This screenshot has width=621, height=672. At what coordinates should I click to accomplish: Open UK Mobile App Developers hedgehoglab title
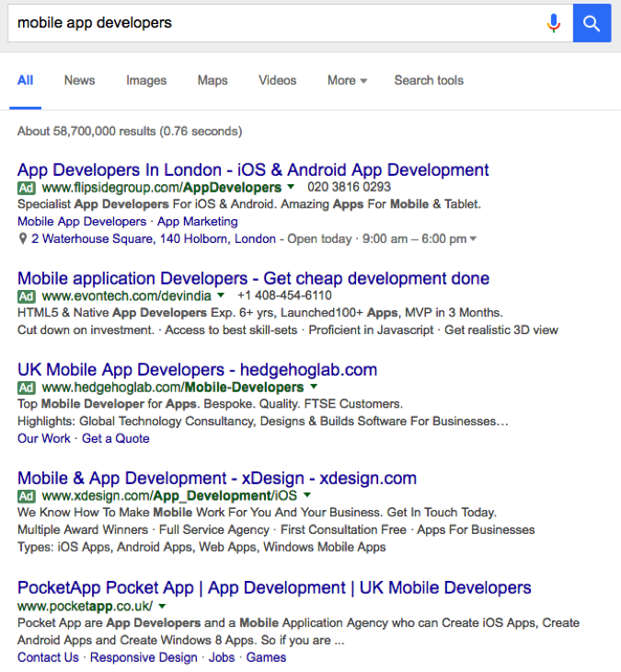click(197, 369)
